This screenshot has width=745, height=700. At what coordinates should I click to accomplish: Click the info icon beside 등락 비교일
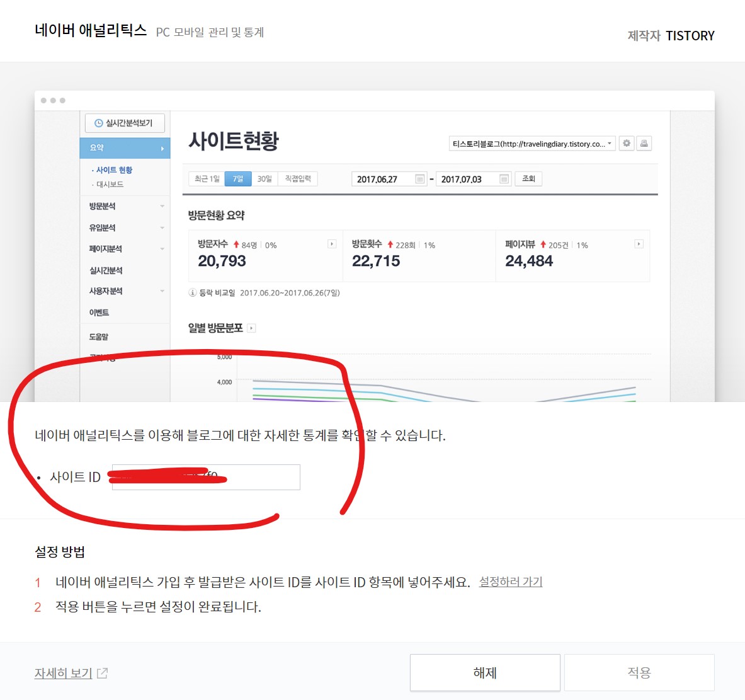pos(193,293)
